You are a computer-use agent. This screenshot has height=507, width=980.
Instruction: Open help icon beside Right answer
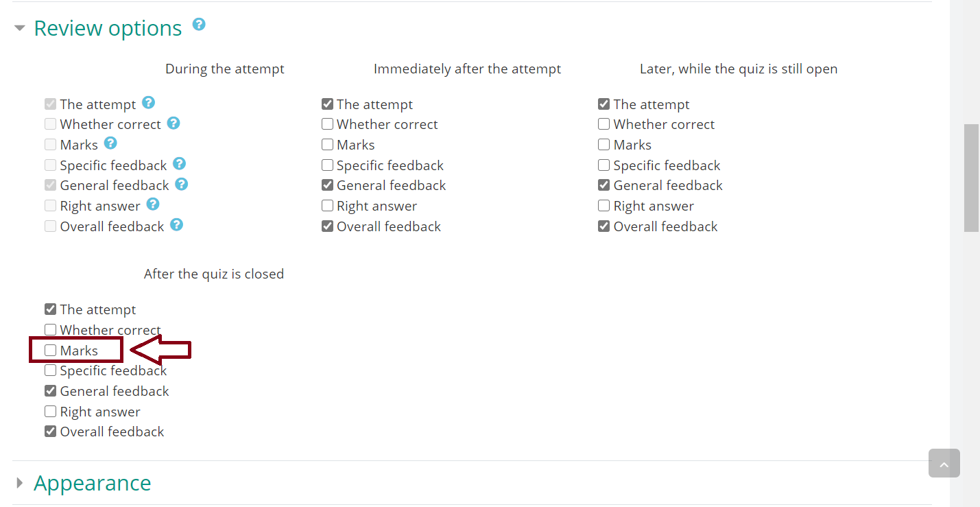153,204
